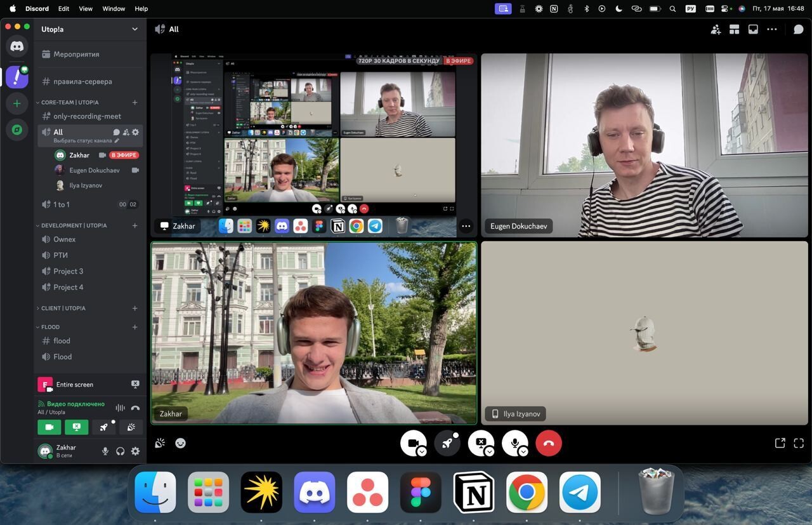Deafen audio with the headphones icon
The width and height of the screenshot is (812, 525).
(120, 451)
